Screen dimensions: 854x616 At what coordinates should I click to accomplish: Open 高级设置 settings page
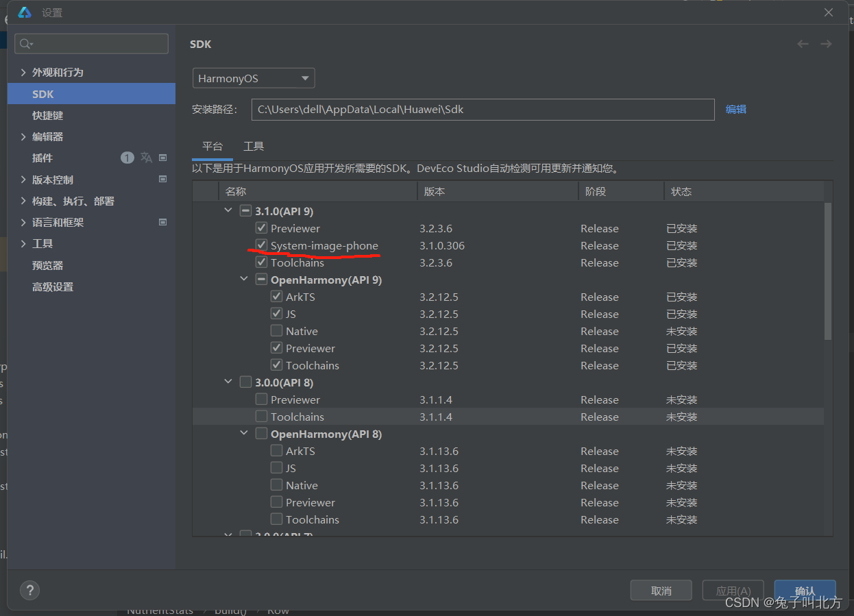[x=53, y=286]
